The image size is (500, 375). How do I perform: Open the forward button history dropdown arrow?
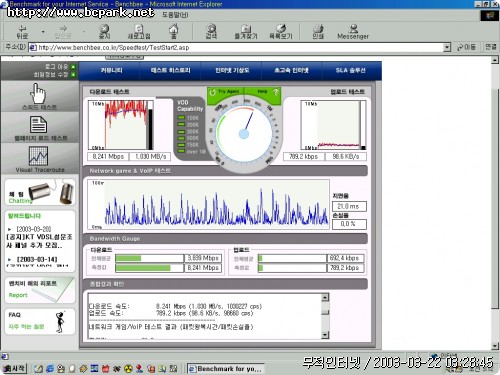(84, 32)
